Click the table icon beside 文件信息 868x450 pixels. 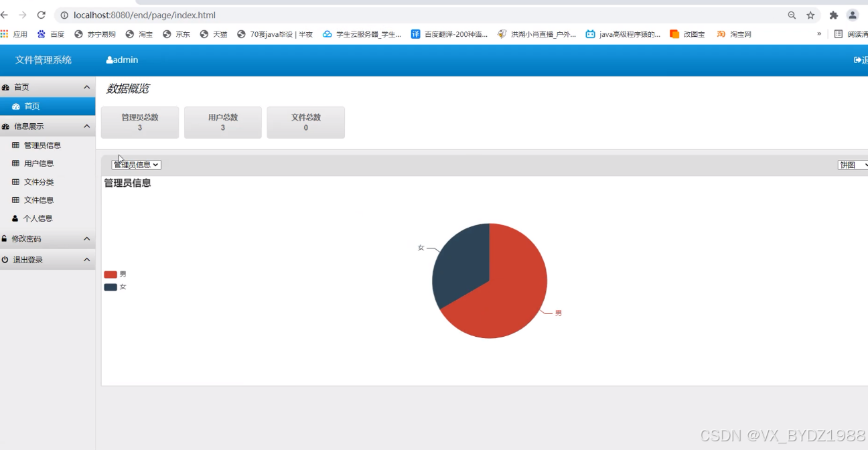pos(15,200)
